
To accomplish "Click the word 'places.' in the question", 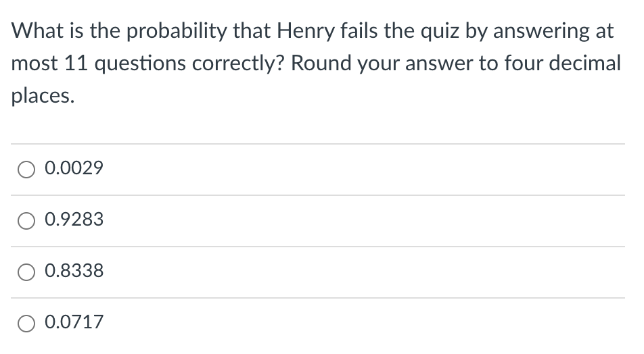I will (43, 97).
